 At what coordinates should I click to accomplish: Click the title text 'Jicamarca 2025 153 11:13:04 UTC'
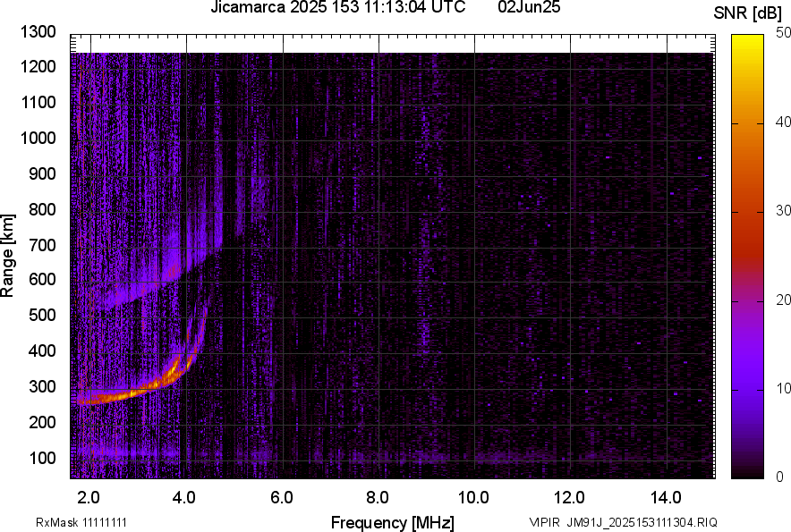[338, 7]
